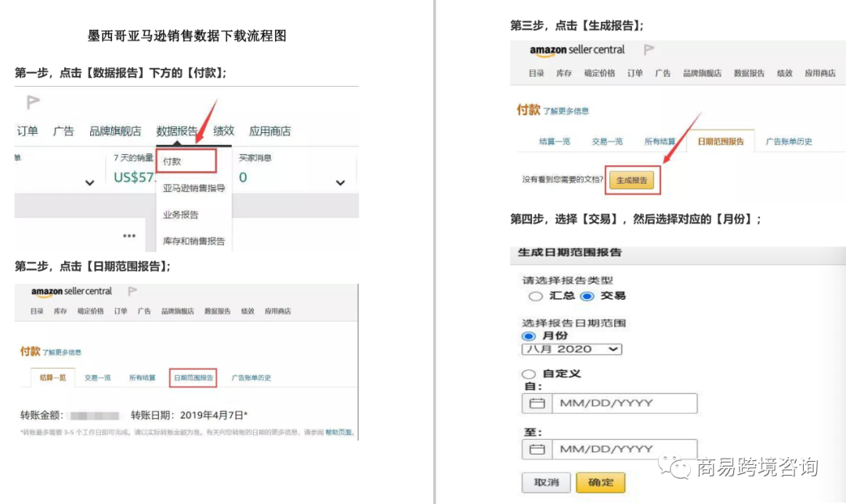Click the US$57 sales value
This screenshot has height=504, width=846.
pos(133,178)
